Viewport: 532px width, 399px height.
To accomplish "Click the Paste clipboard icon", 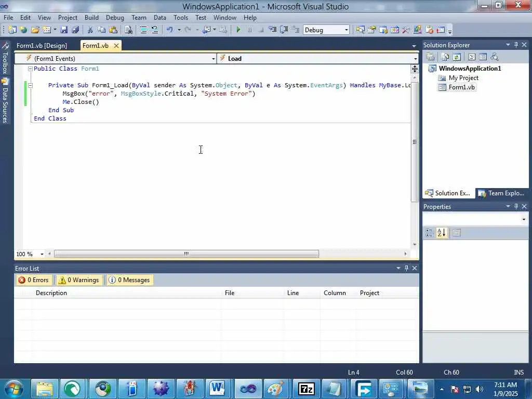I will click(x=113, y=30).
